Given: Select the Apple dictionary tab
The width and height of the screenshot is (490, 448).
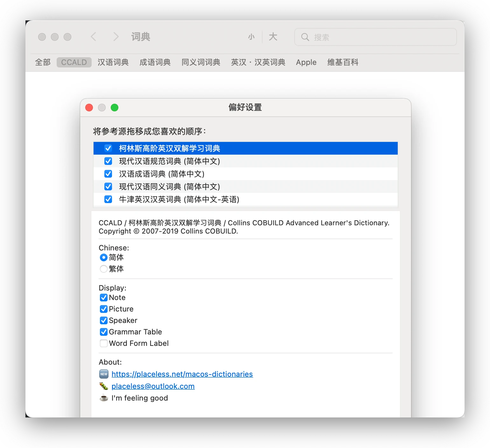Looking at the screenshot, I should tap(306, 62).
